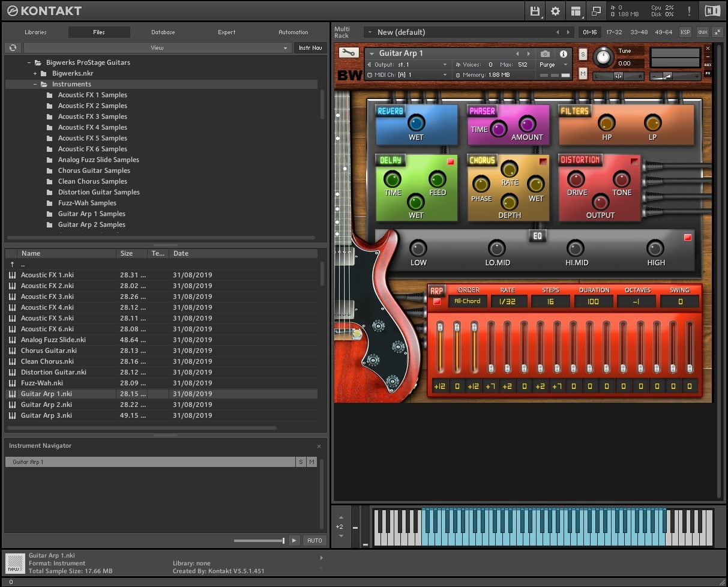
Task: Mute the instrument with M button
Action: click(583, 73)
